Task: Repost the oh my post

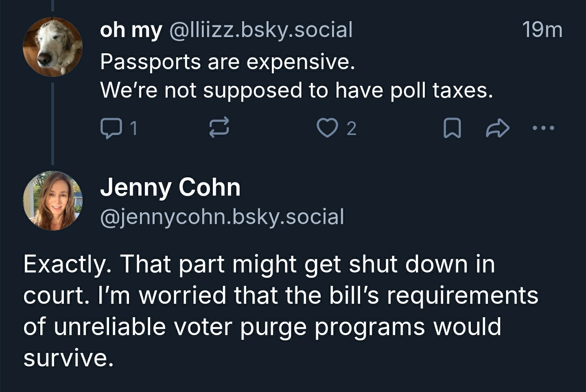Action: pos(219,128)
